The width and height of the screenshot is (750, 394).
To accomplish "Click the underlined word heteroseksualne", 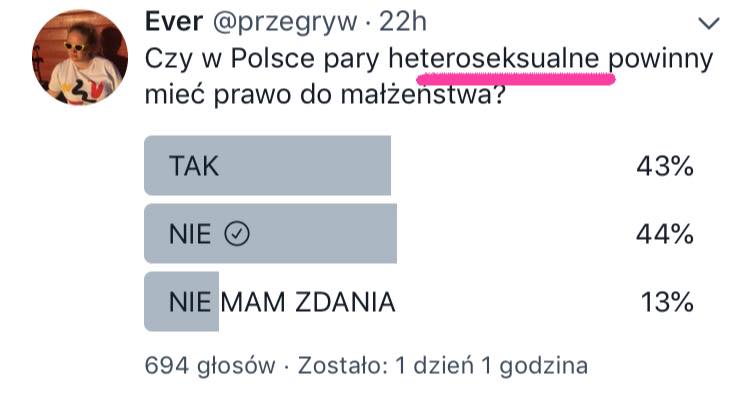I will (494, 58).
